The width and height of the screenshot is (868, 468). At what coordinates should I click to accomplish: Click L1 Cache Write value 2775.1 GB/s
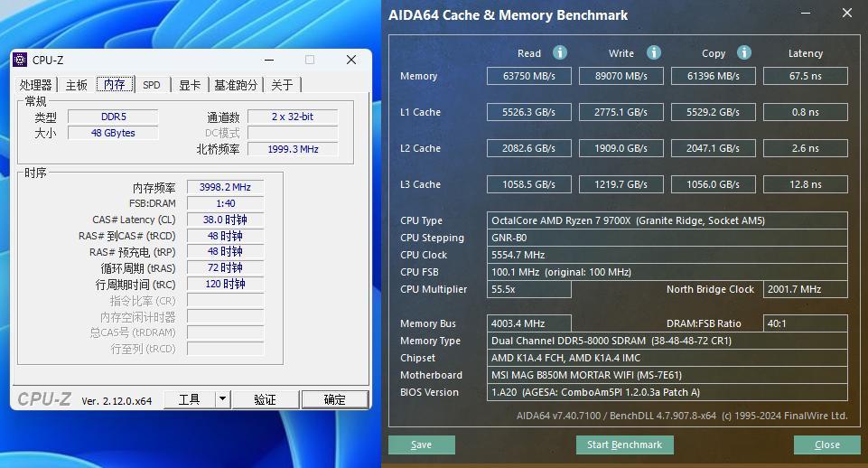621,112
